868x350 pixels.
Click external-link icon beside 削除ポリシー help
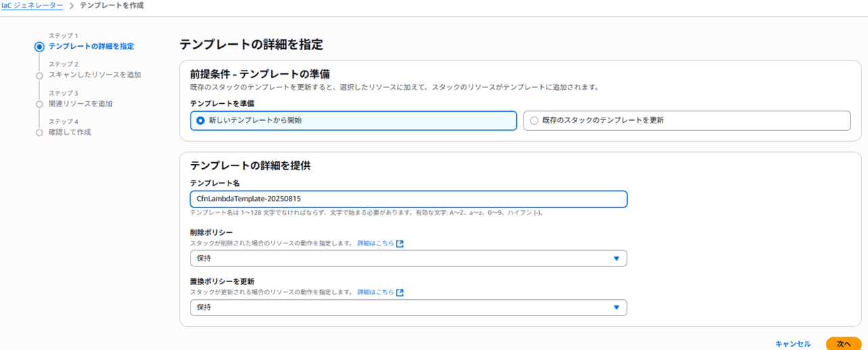coord(400,244)
